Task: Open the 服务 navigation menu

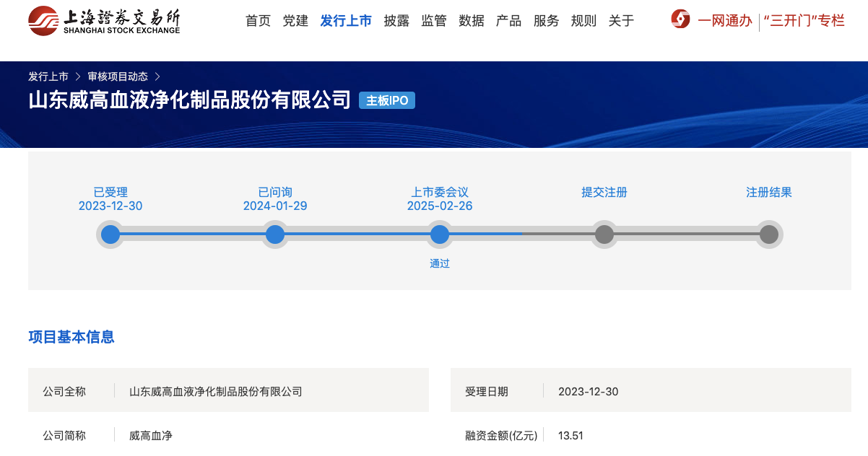Action: pyautogui.click(x=546, y=21)
